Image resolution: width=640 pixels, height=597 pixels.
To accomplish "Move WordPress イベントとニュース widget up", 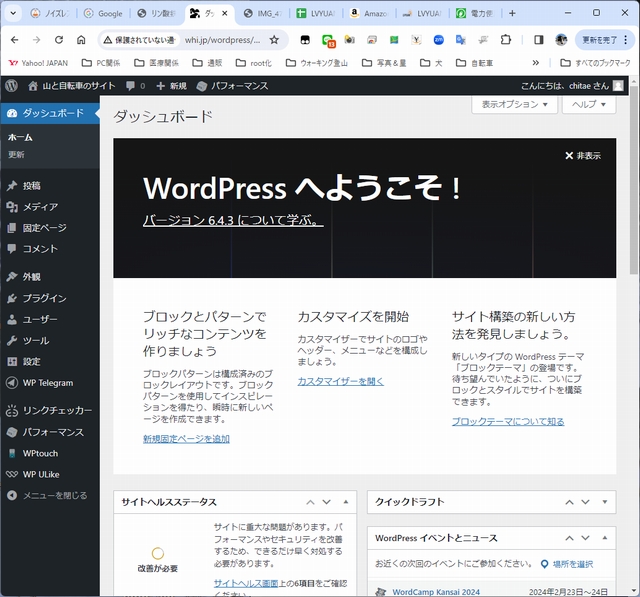I will [x=569, y=538].
